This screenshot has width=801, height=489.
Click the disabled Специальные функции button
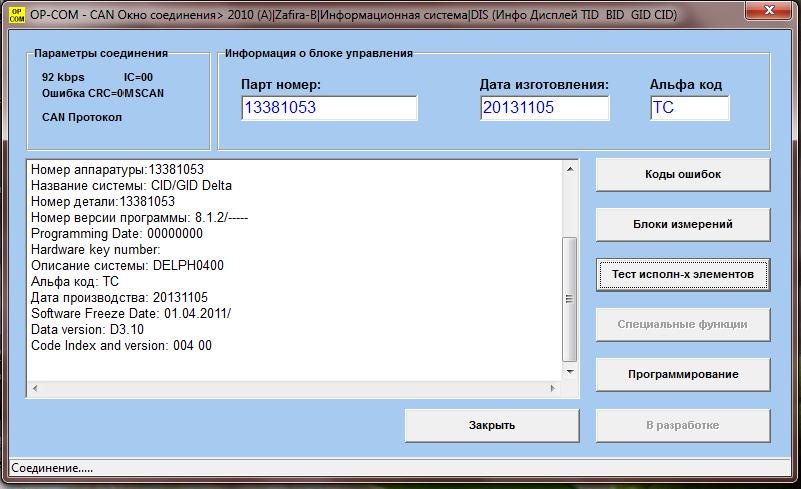[x=682, y=324]
